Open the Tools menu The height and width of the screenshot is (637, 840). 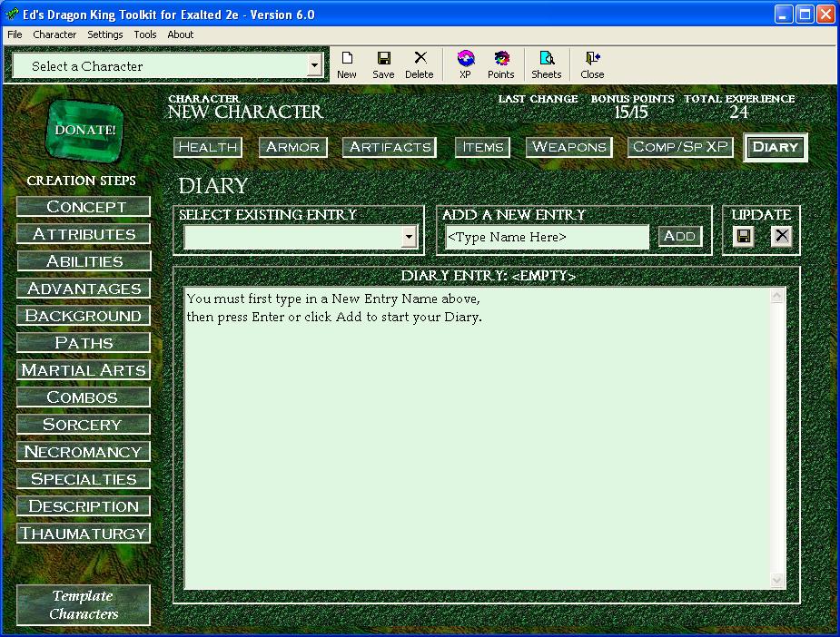click(144, 34)
